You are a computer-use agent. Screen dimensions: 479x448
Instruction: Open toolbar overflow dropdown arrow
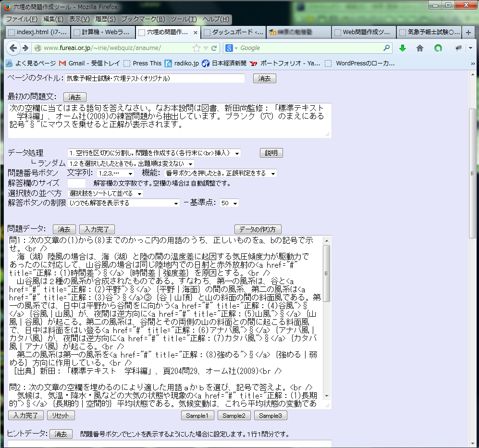click(x=470, y=48)
